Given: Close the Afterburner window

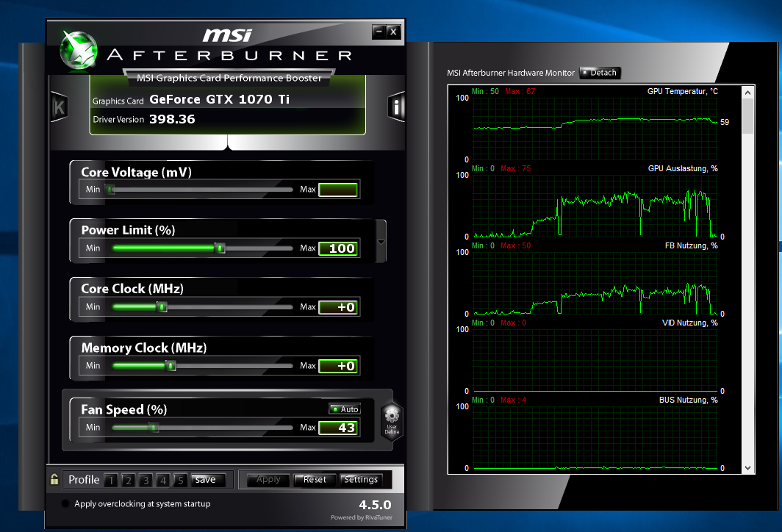Looking at the screenshot, I should 393,32.
